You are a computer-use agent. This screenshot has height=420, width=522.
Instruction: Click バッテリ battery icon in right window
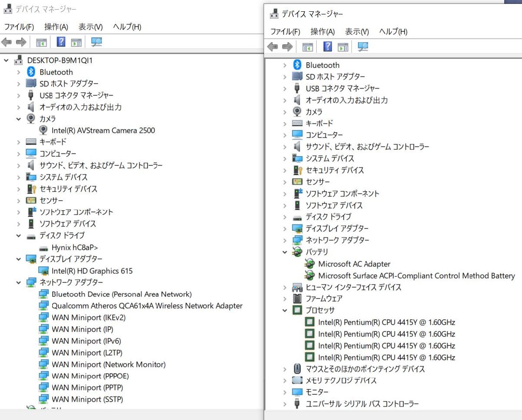click(x=297, y=252)
